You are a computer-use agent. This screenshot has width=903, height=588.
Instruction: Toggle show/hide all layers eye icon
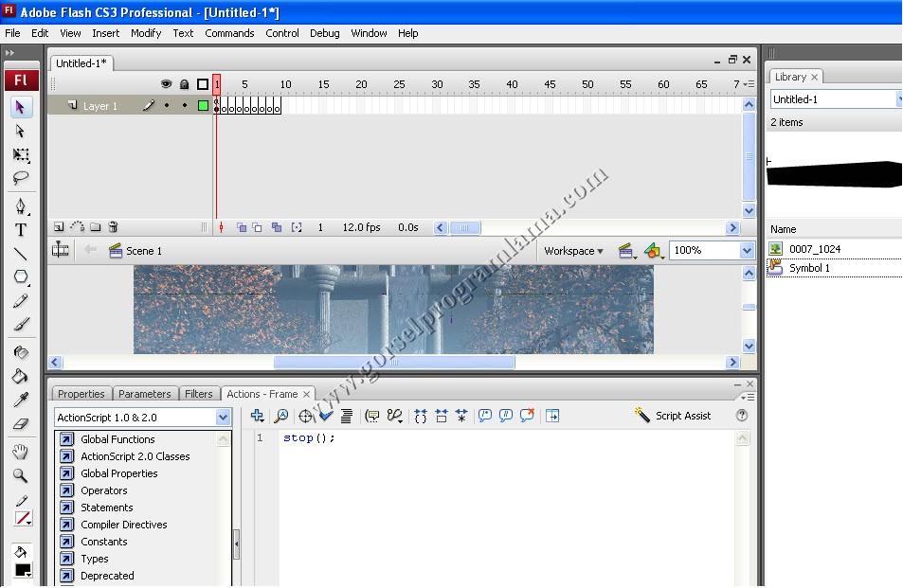[x=167, y=84]
